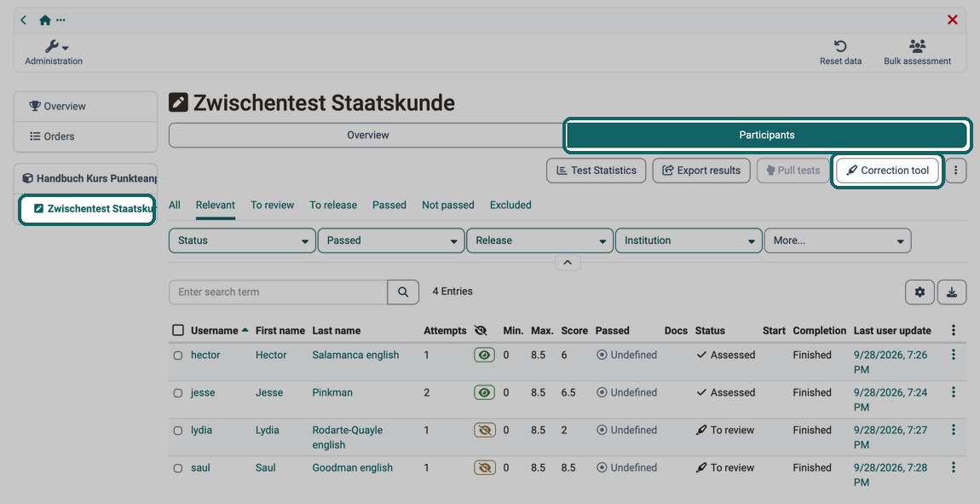Open row actions menu for lydia

[x=953, y=430]
